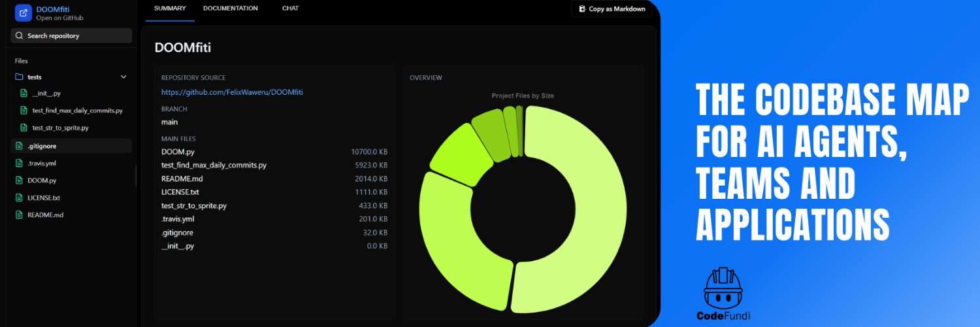Click the main branch name
The height and width of the screenshot is (327, 980).
[169, 122]
